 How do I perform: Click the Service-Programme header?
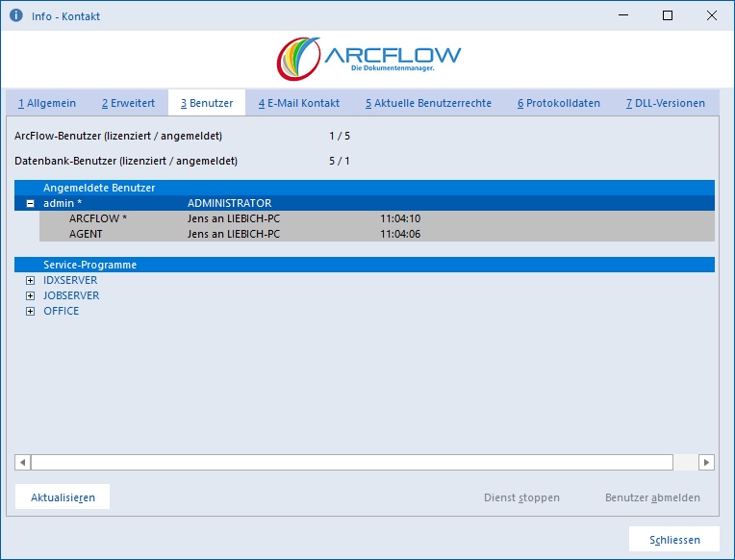coord(365,265)
